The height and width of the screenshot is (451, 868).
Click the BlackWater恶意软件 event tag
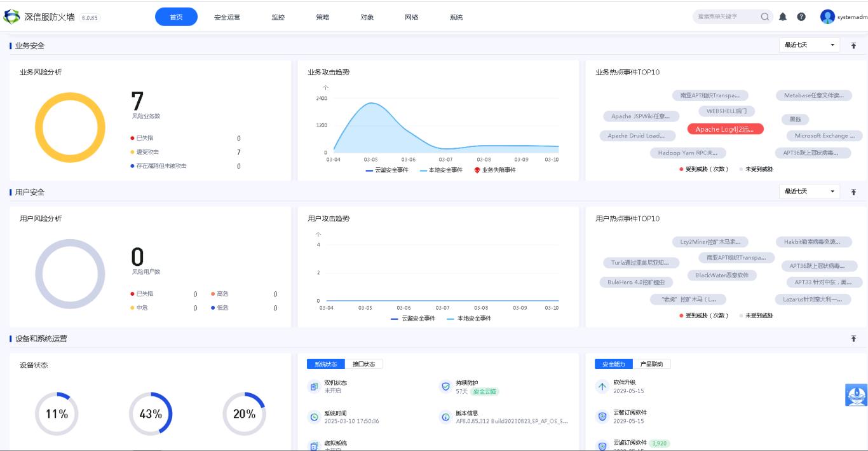pos(722,275)
